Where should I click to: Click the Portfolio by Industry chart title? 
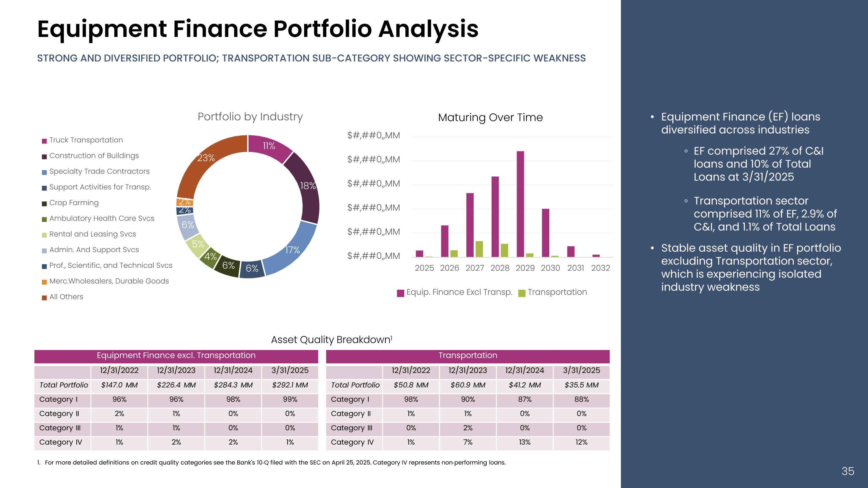point(250,117)
